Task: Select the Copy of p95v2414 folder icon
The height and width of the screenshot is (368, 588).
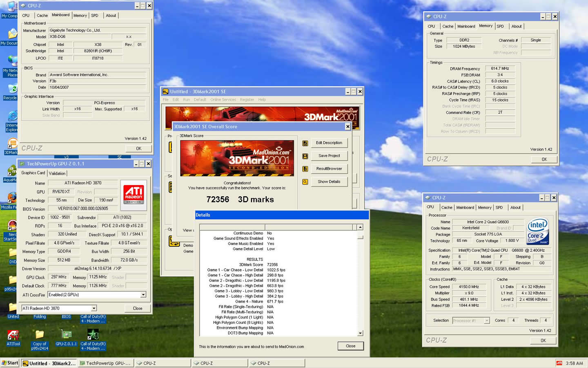Action: coord(40,340)
